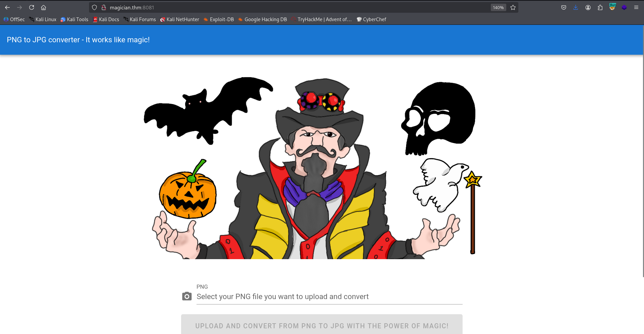Click the PNG file selection field
Screen dimensions: 644x334
coord(329,297)
